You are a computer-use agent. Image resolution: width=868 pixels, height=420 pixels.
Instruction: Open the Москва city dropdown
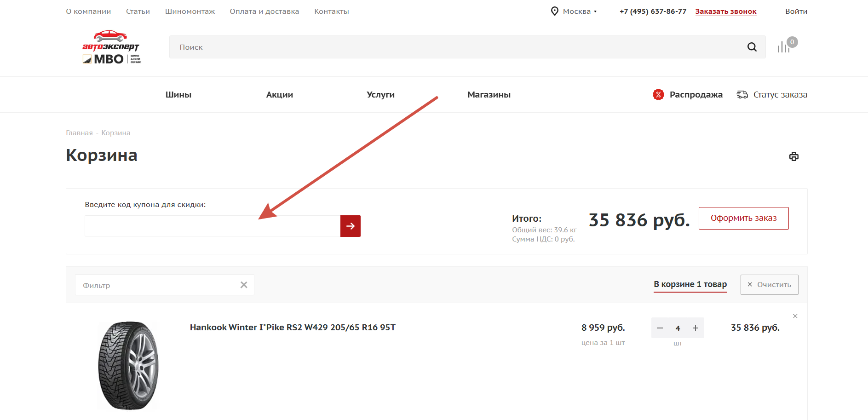tap(580, 12)
